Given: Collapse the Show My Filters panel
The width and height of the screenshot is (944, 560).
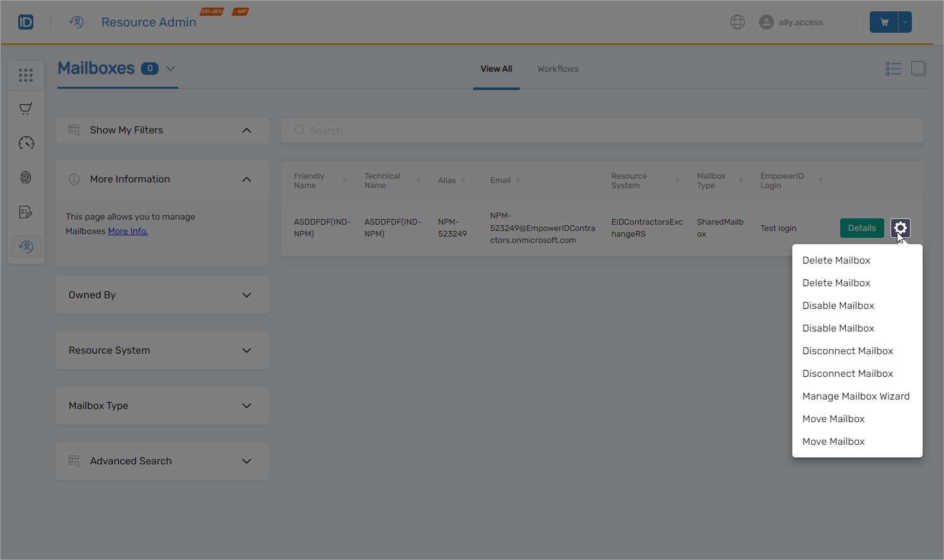Looking at the screenshot, I should pyautogui.click(x=247, y=130).
